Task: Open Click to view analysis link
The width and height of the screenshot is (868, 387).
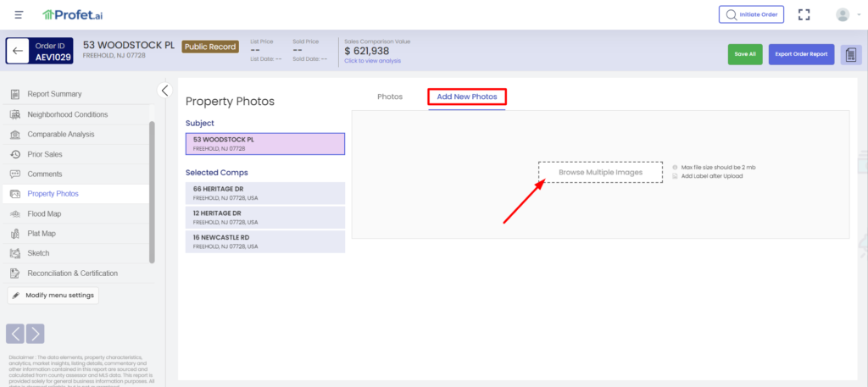Action: pyautogui.click(x=372, y=61)
